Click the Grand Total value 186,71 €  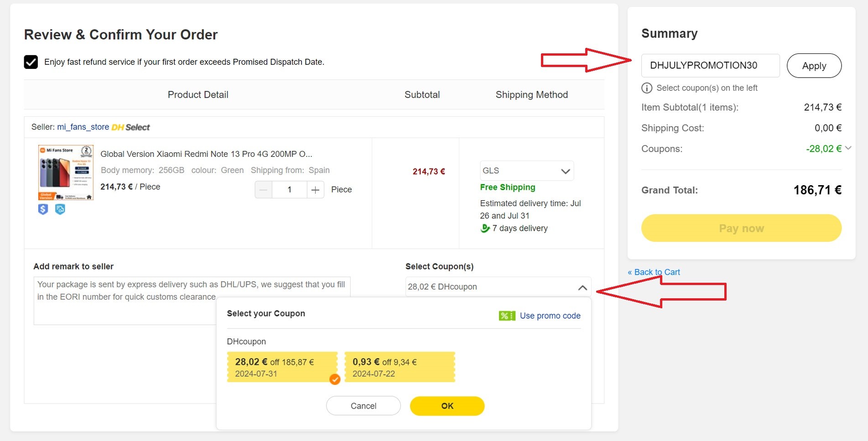point(817,190)
